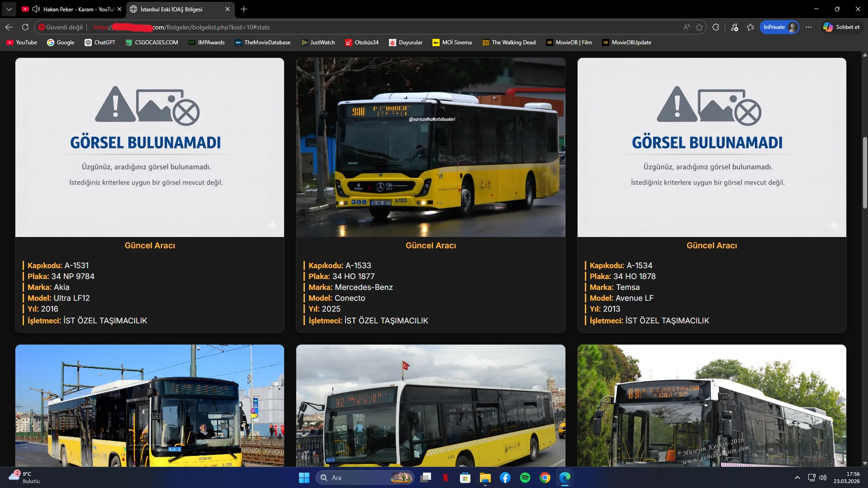This screenshot has width=868, height=488.
Task: Click the A-1533 Mercedes-Benz bus photo
Action: coord(430,147)
